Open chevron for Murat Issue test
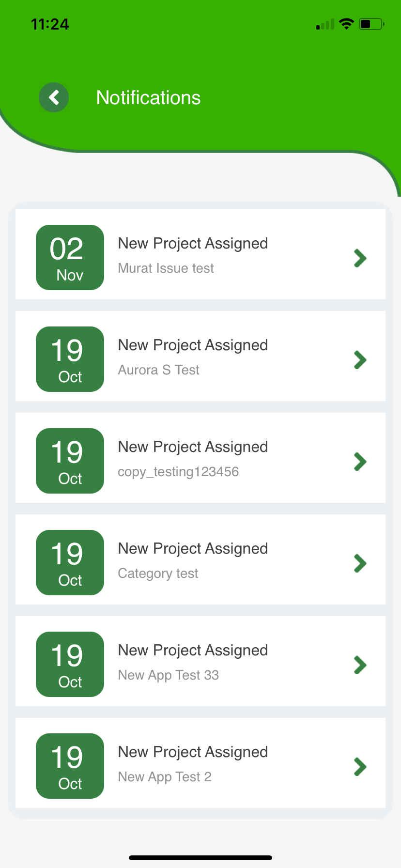Screen dimensions: 401x868 [360, 258]
